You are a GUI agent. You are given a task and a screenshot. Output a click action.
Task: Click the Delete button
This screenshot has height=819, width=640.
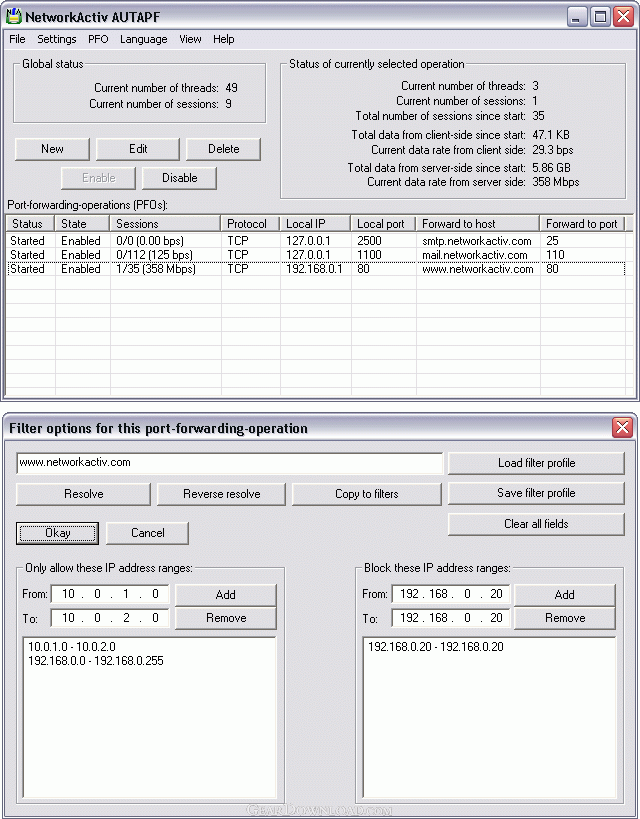(224, 149)
